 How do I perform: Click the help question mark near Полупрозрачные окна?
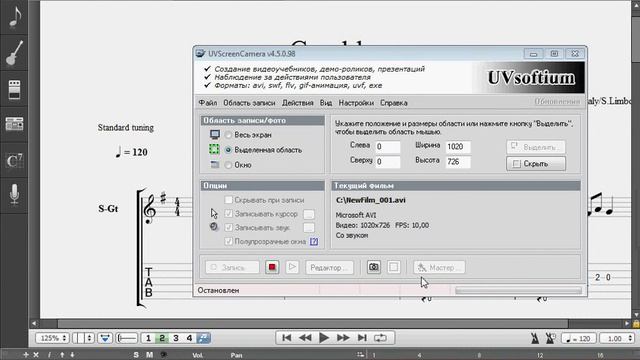coord(313,242)
